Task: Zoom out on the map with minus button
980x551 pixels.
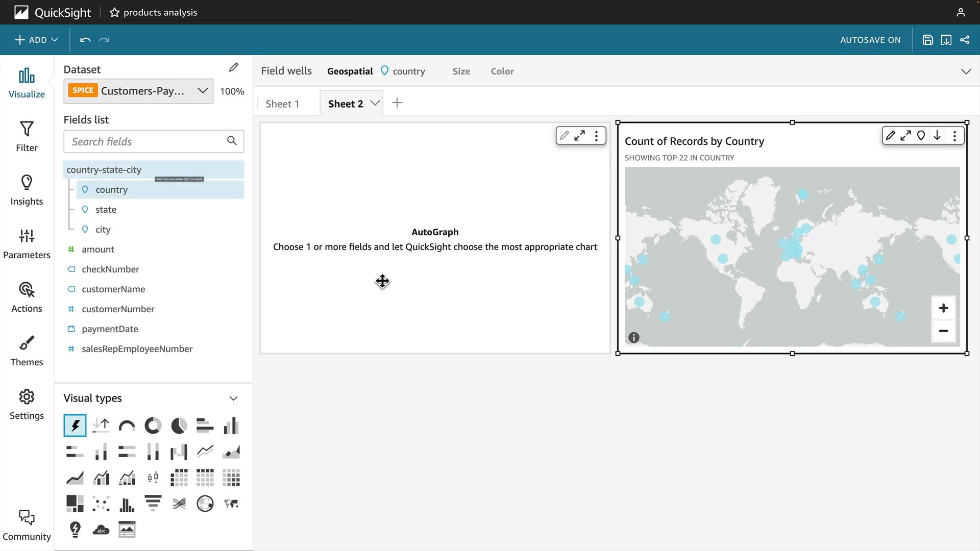Action: [943, 331]
